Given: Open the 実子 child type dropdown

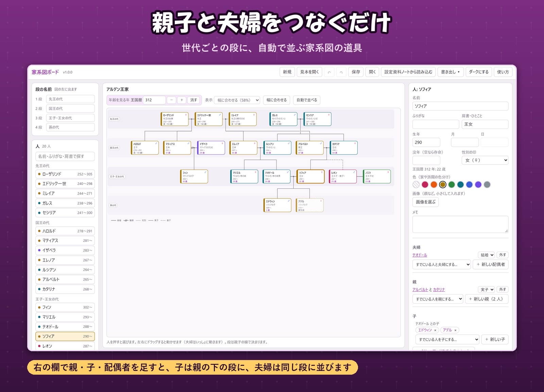Looking at the screenshot, I should coord(487,290).
